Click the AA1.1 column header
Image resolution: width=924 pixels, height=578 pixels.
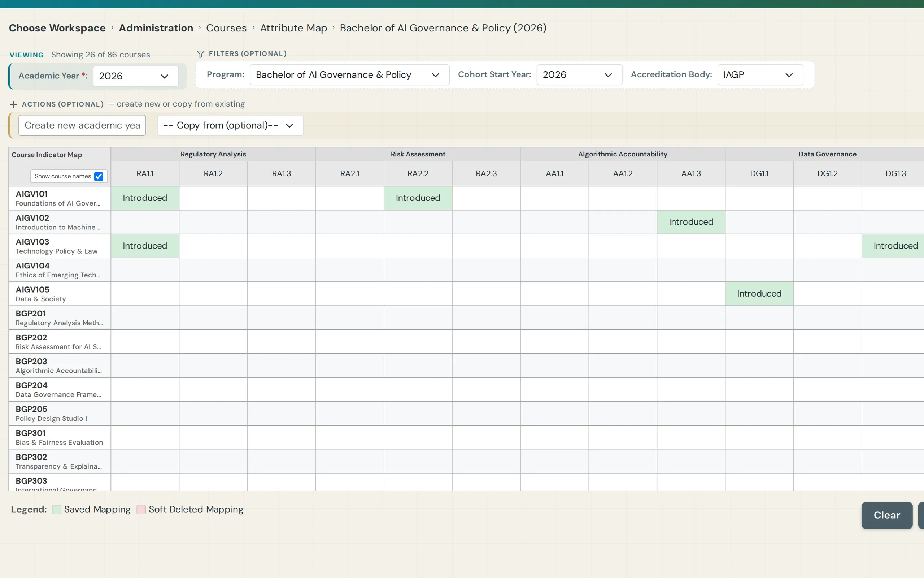[x=554, y=173]
